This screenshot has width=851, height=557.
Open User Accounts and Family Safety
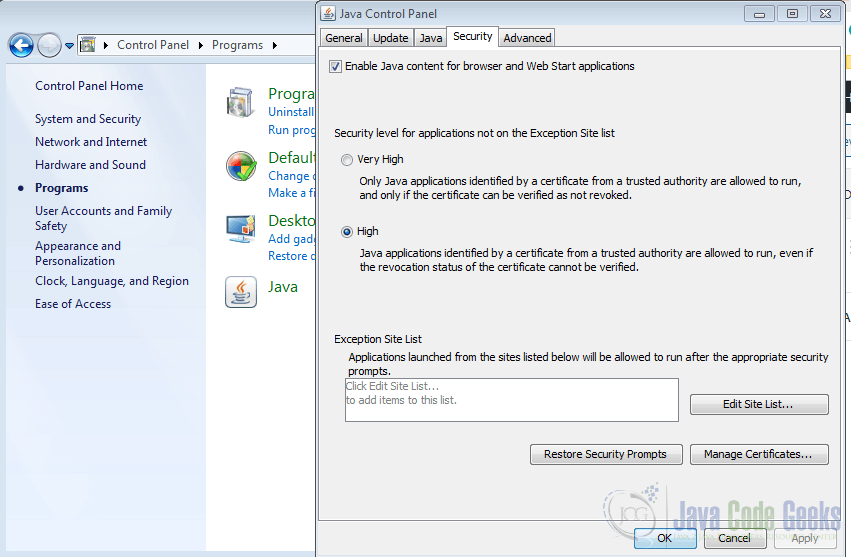(x=103, y=218)
